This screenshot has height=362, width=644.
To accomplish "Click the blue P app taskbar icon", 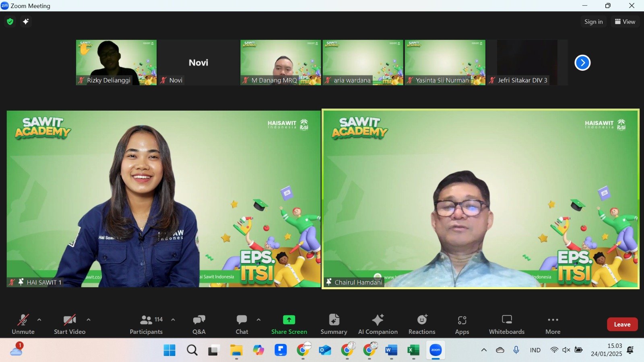I will 281,350.
